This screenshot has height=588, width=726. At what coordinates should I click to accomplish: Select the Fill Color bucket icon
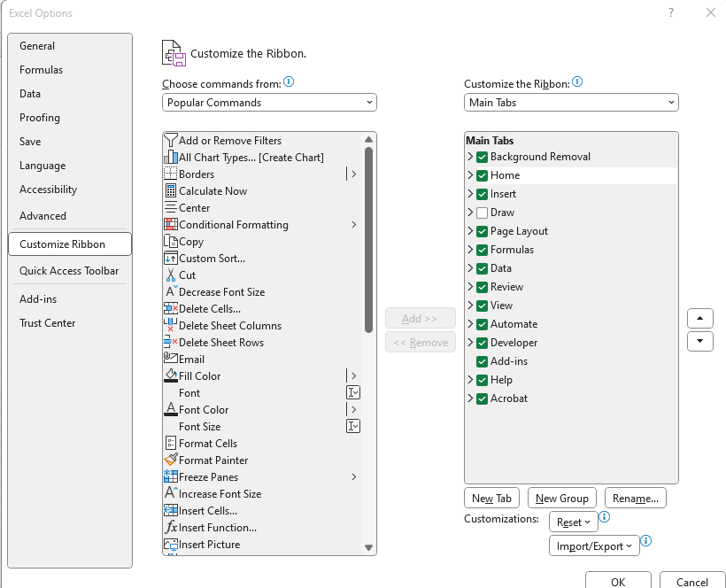tap(171, 375)
